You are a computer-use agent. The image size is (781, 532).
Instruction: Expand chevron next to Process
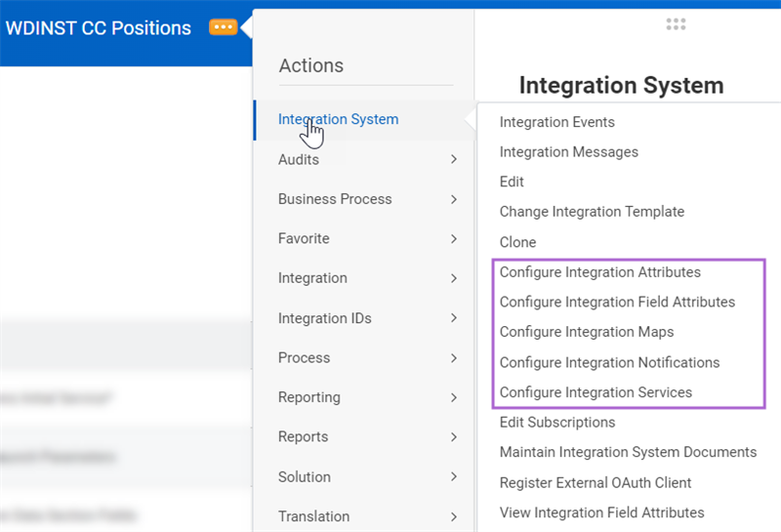[454, 357]
